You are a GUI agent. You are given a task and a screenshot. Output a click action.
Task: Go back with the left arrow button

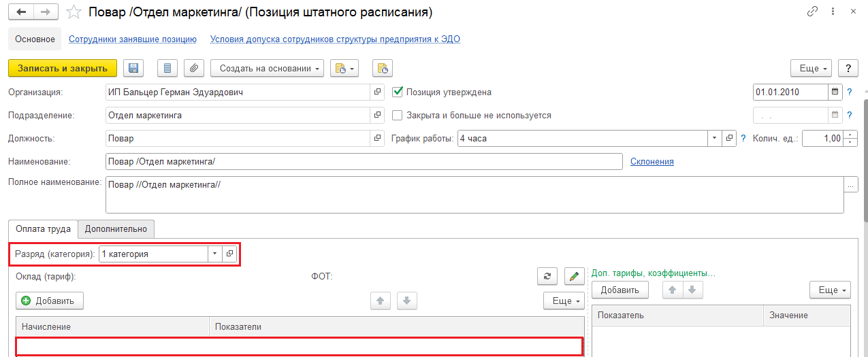(20, 12)
